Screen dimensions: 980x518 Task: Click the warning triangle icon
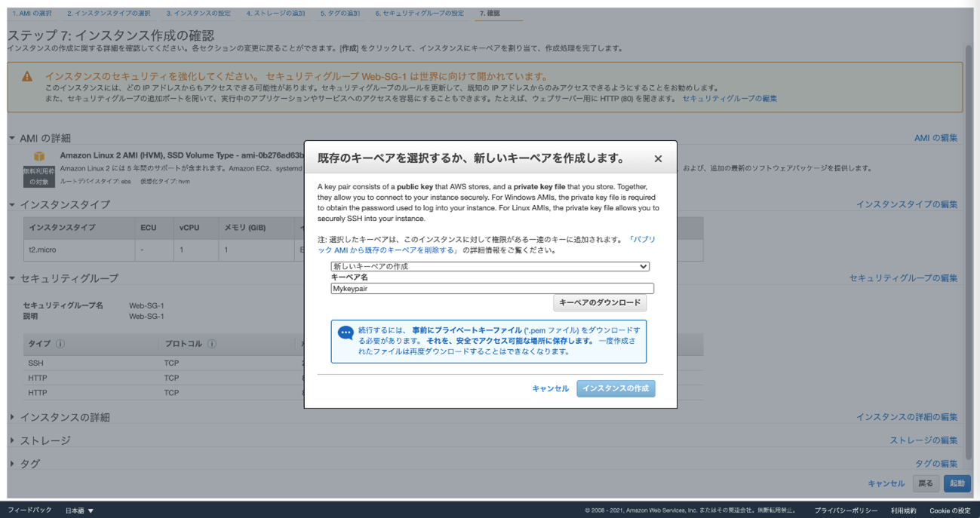27,77
